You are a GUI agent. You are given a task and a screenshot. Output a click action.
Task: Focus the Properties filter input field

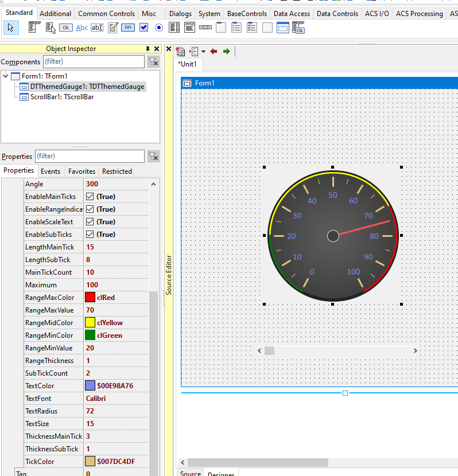[90, 157]
